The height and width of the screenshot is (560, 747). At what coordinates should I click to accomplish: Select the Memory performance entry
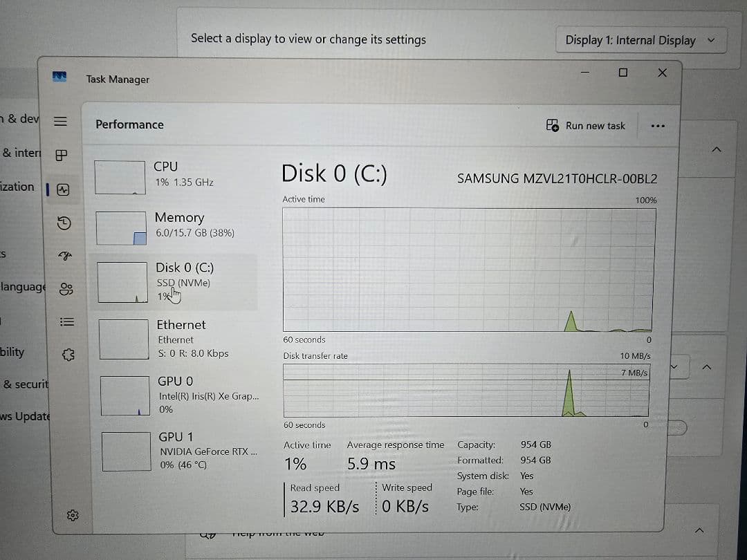174,227
